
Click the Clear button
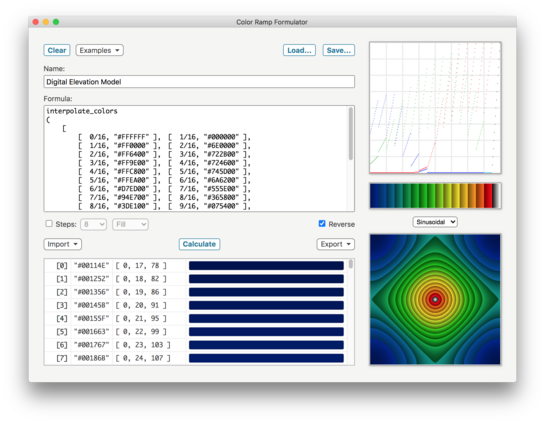click(57, 50)
